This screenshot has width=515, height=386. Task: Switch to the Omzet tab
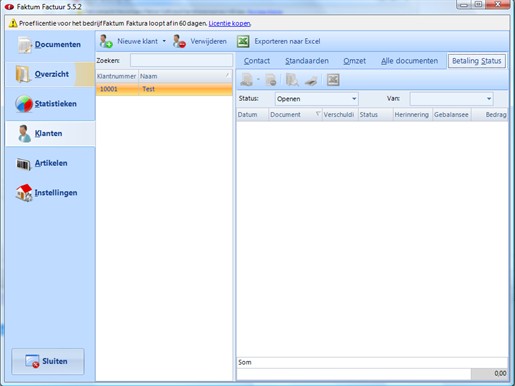[x=354, y=61]
